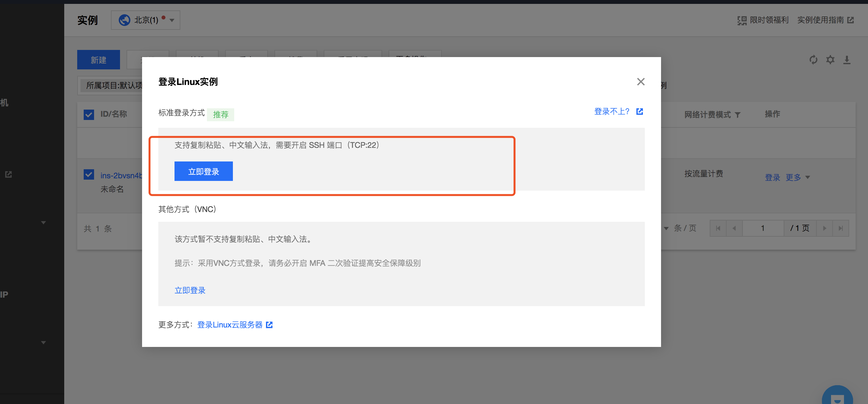Close the 登录Linux实例 dialog

click(x=640, y=81)
